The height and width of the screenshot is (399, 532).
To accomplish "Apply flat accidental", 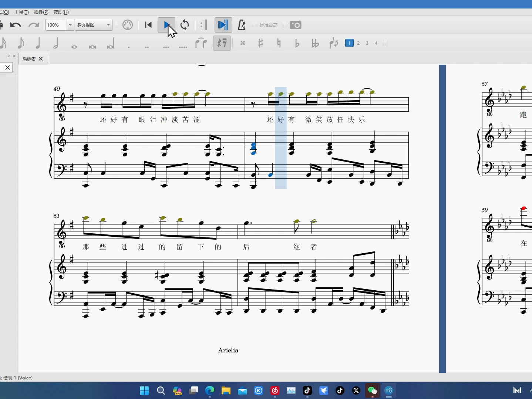I will [x=297, y=43].
